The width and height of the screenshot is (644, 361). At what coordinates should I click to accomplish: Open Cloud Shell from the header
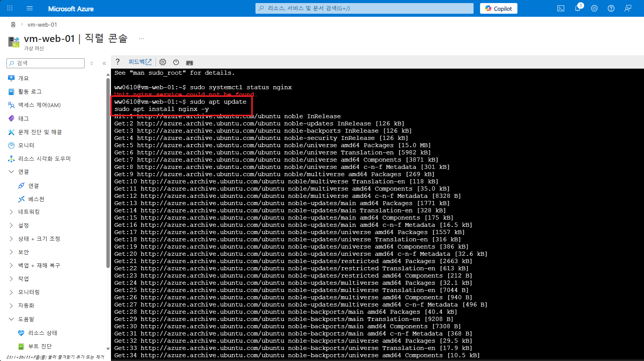coord(560,8)
